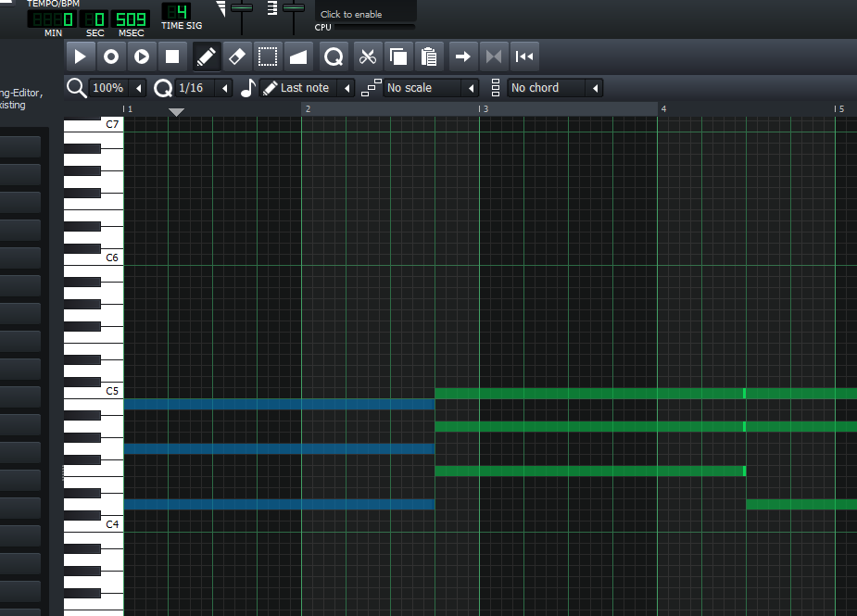
Task: Click the C6 piano key
Action: point(94,258)
